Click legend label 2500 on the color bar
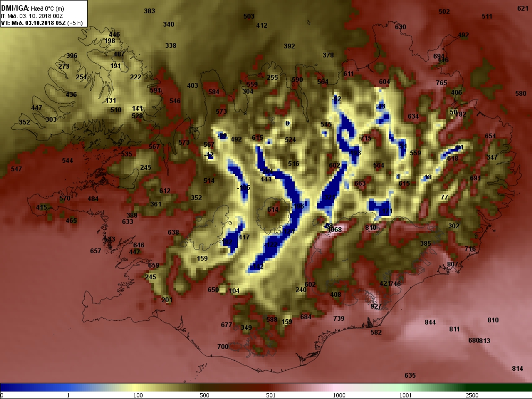The image size is (532, 399). 472,395
